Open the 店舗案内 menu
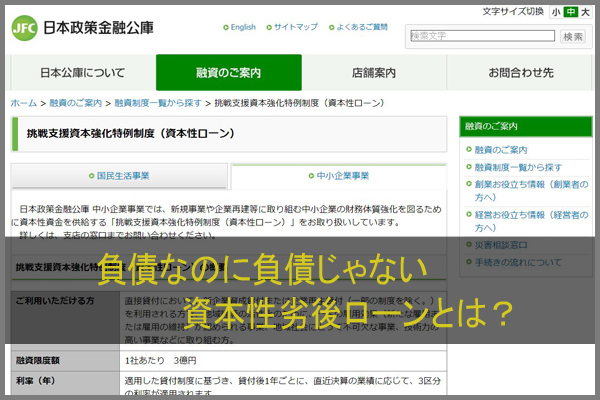 coord(374,73)
